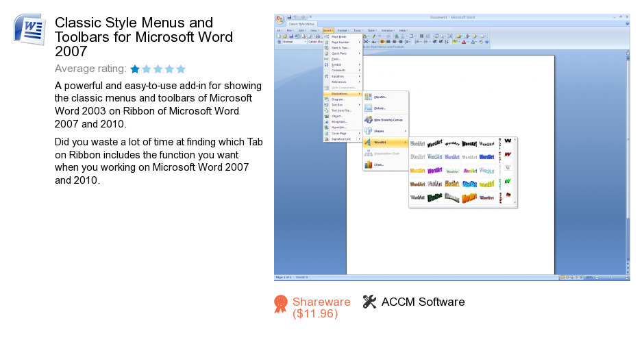Screen dimensions: 644x338
Task: Open the Calibri font name dropdown
Action: (x=315, y=42)
